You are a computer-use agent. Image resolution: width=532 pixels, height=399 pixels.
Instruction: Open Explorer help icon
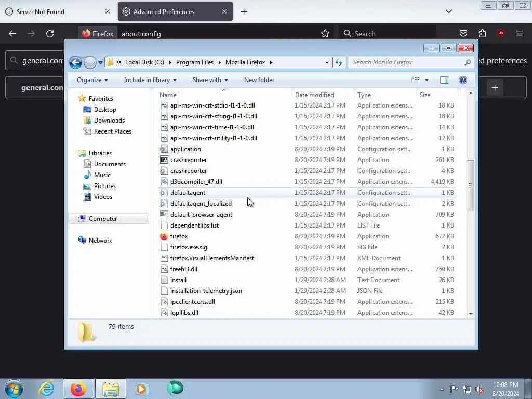coord(463,80)
